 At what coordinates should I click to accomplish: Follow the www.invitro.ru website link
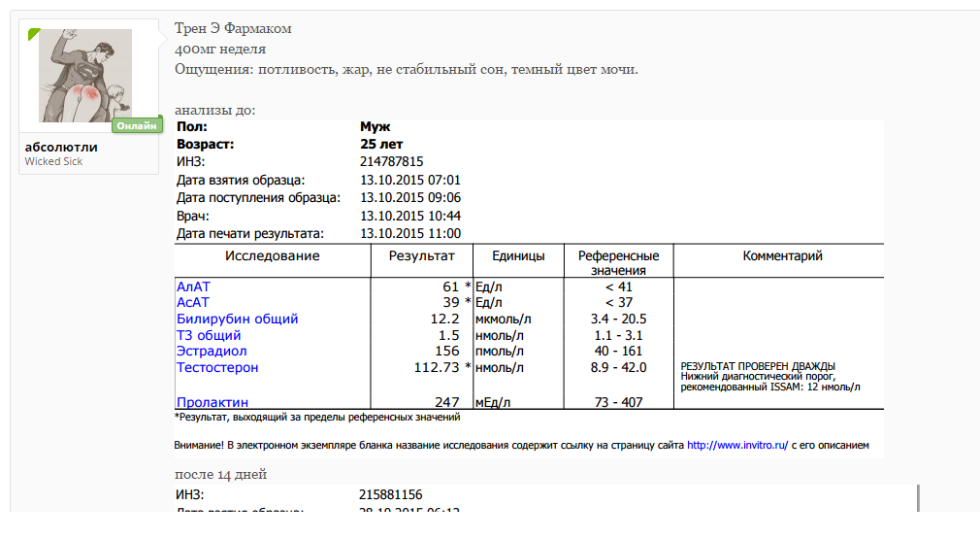(737, 446)
